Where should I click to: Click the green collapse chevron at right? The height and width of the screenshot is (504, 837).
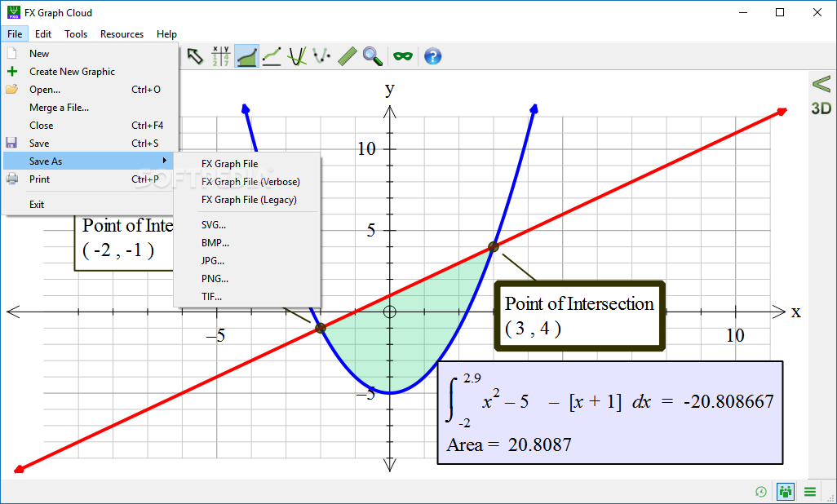click(821, 84)
